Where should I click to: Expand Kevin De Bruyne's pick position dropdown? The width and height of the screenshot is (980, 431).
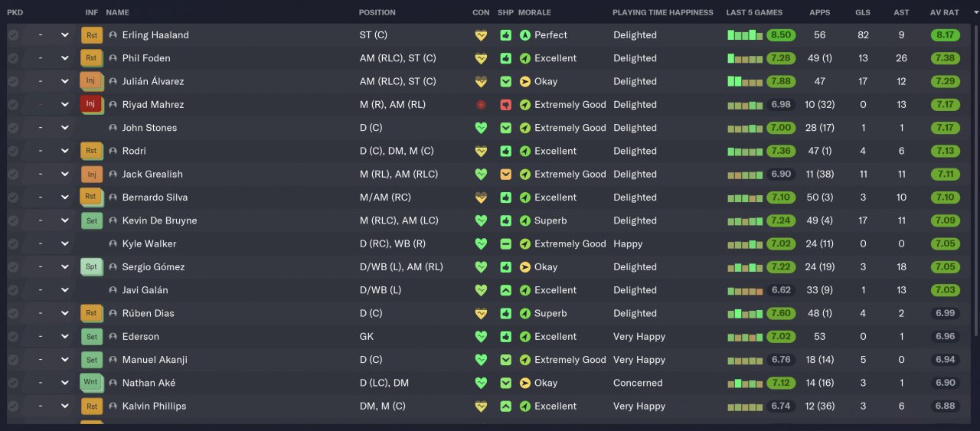[65, 220]
